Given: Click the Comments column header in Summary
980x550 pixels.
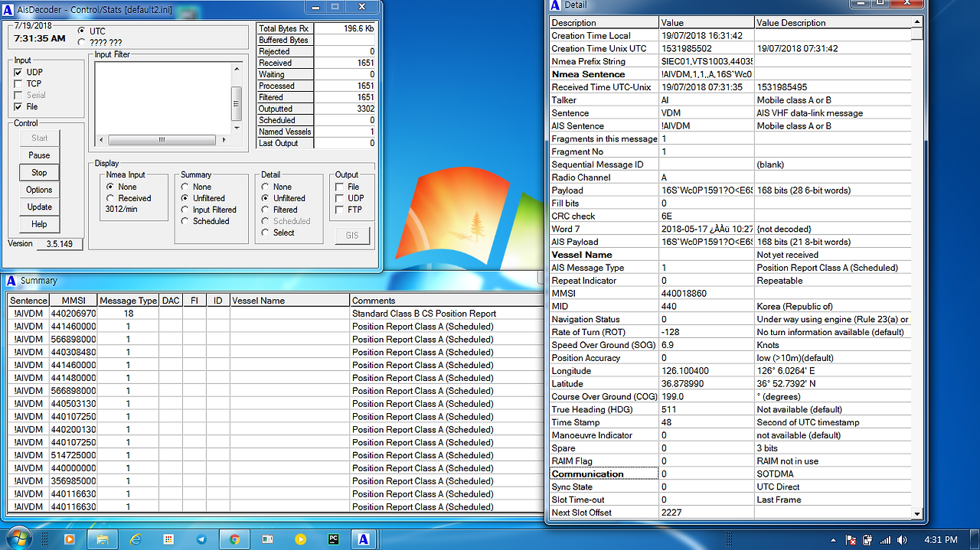Looking at the screenshot, I should click(446, 301).
